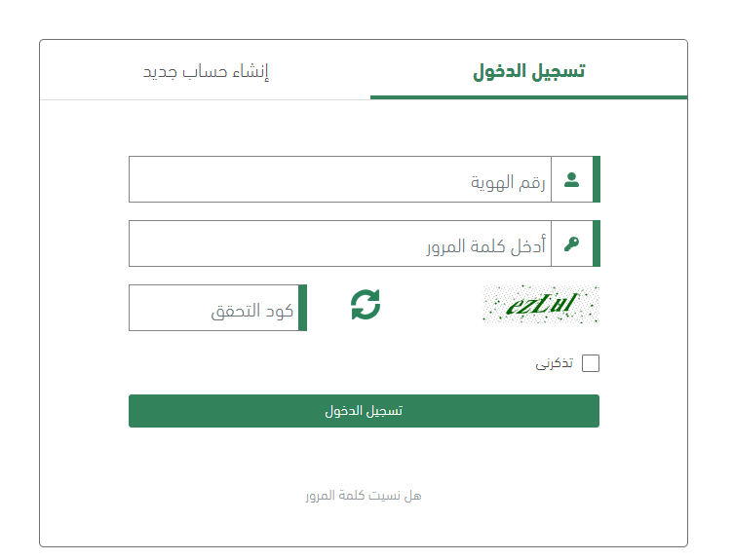
Task: Click the captcha image showing ezLul
Action: 540,305
